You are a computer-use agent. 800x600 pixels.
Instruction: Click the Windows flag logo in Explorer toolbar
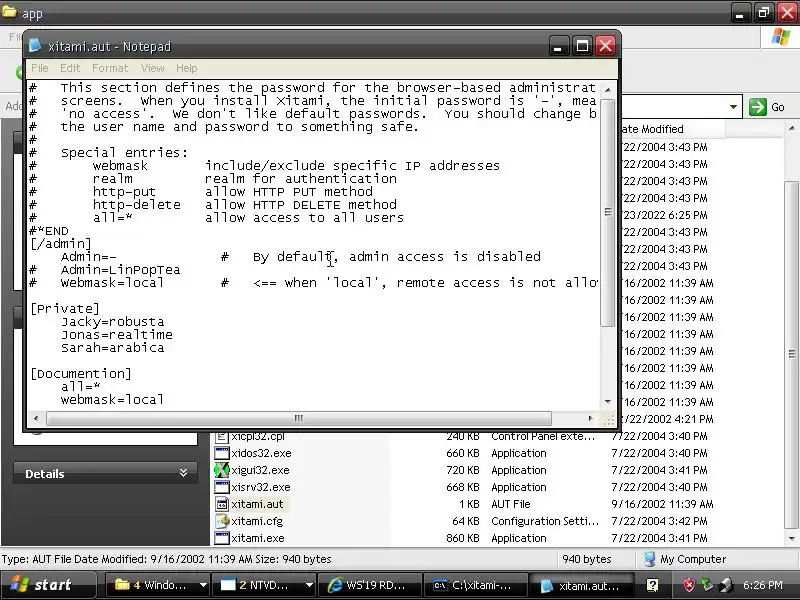[x=781, y=37]
